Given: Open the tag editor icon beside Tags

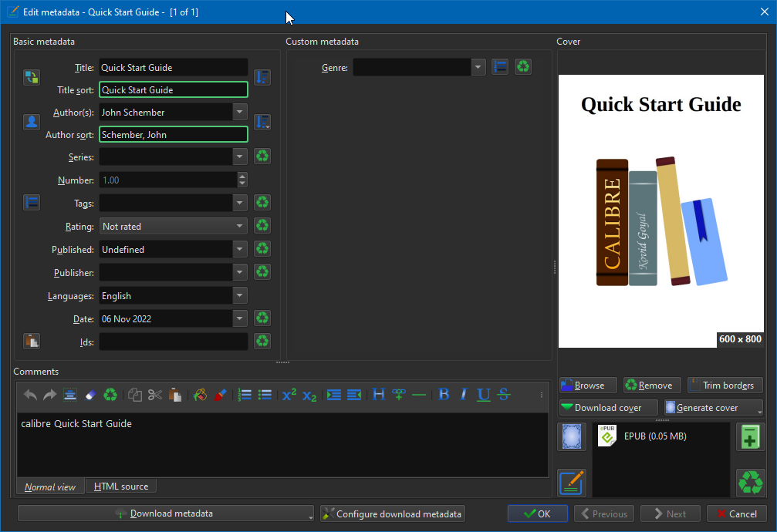Looking at the screenshot, I should point(31,202).
